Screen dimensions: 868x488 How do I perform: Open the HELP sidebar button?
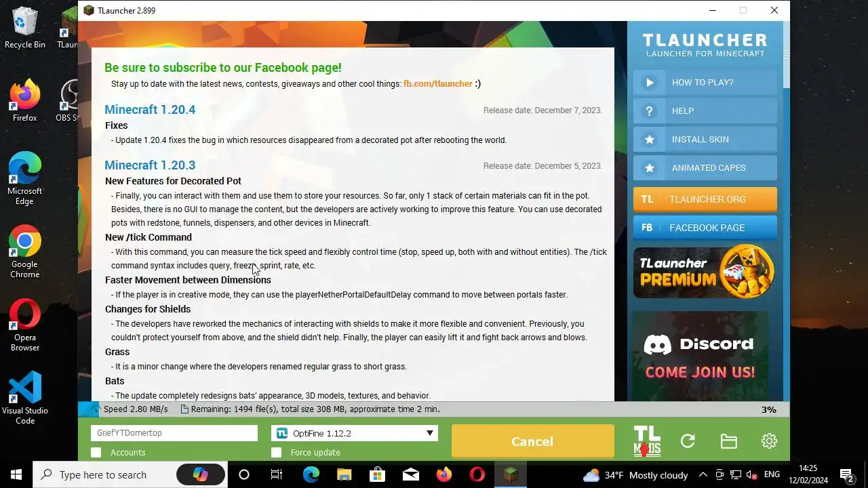tap(705, 111)
